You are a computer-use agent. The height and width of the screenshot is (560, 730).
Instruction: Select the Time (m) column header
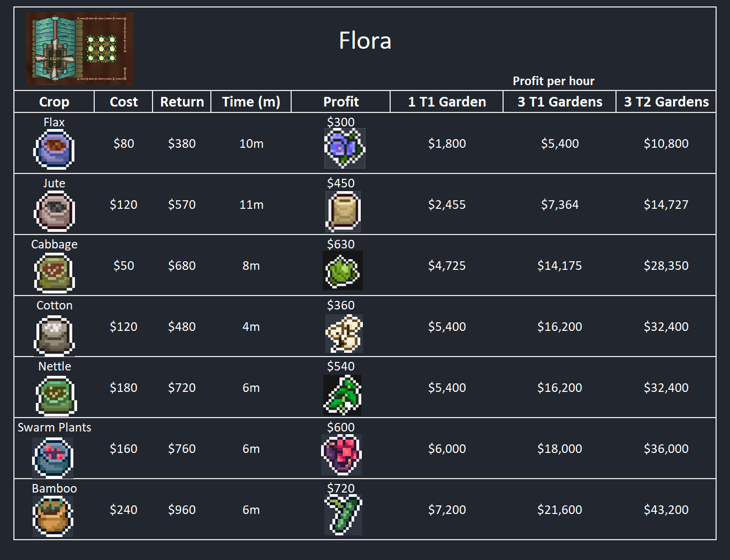[x=251, y=102]
